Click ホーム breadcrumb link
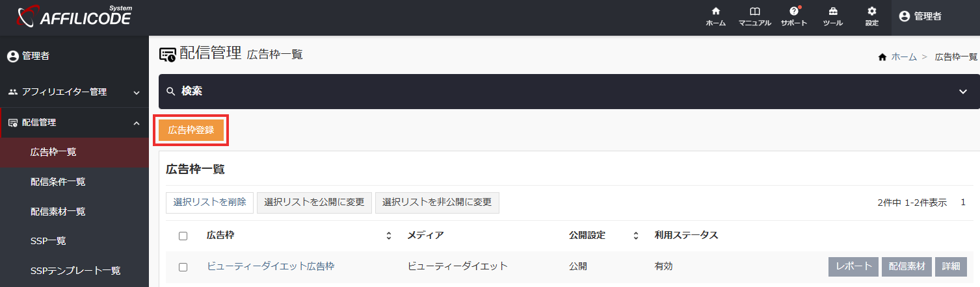980x287 pixels. [x=903, y=57]
